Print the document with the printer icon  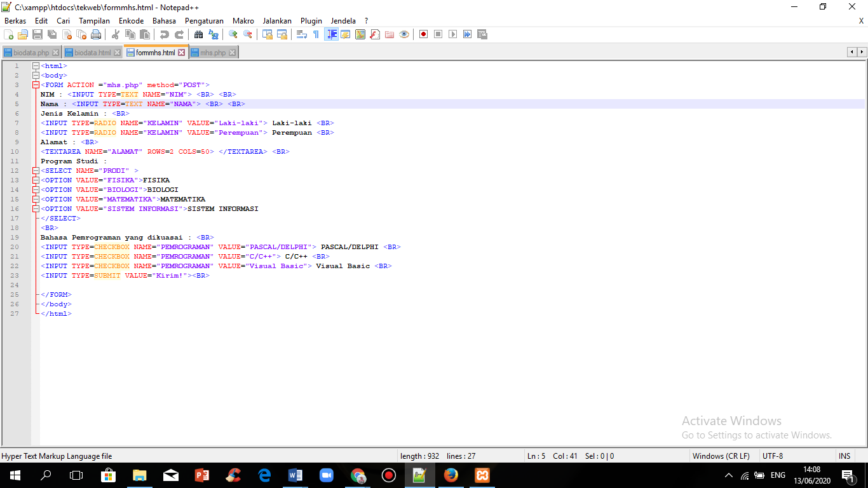click(x=96, y=34)
